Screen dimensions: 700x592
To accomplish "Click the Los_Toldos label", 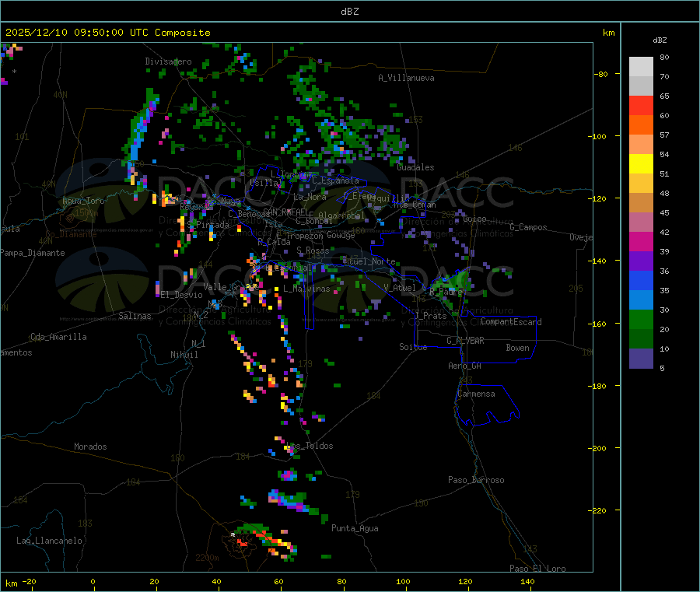I will (310, 446).
